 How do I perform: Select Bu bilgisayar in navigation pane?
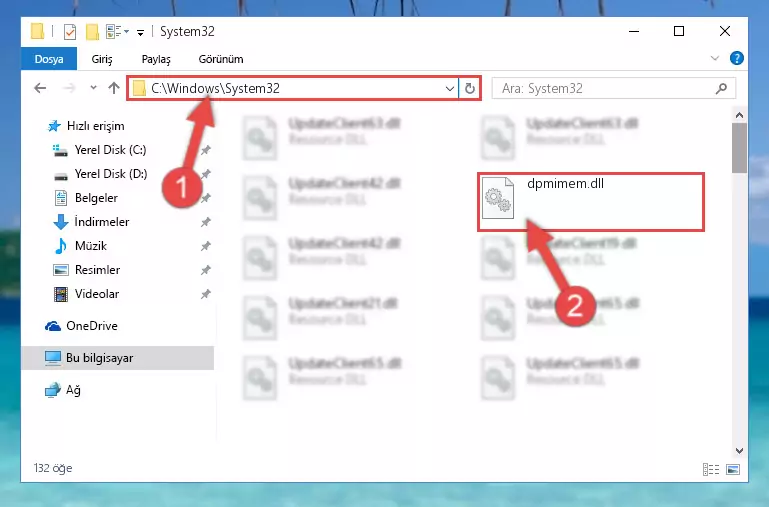click(118, 358)
